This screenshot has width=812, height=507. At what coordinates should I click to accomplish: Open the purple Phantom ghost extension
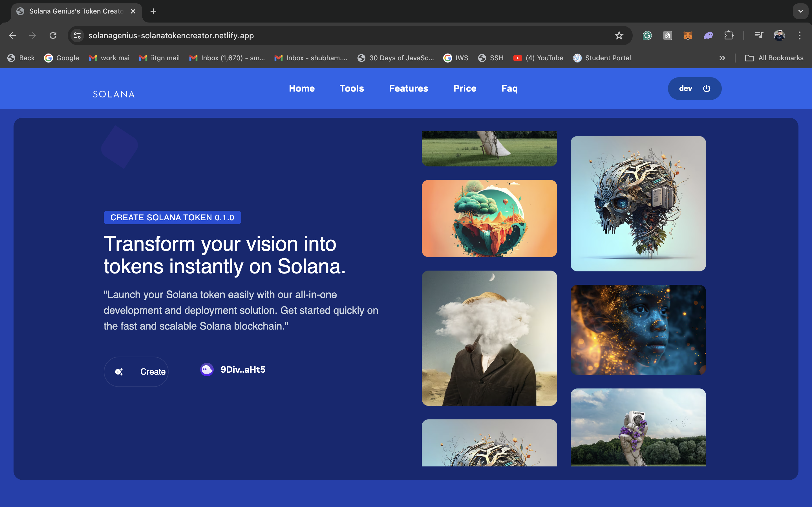click(708, 35)
